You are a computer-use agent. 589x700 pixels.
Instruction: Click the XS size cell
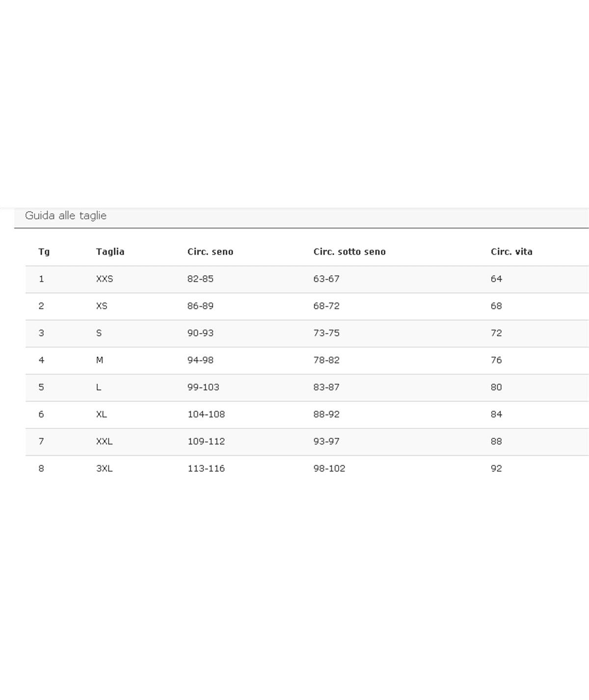pos(102,306)
